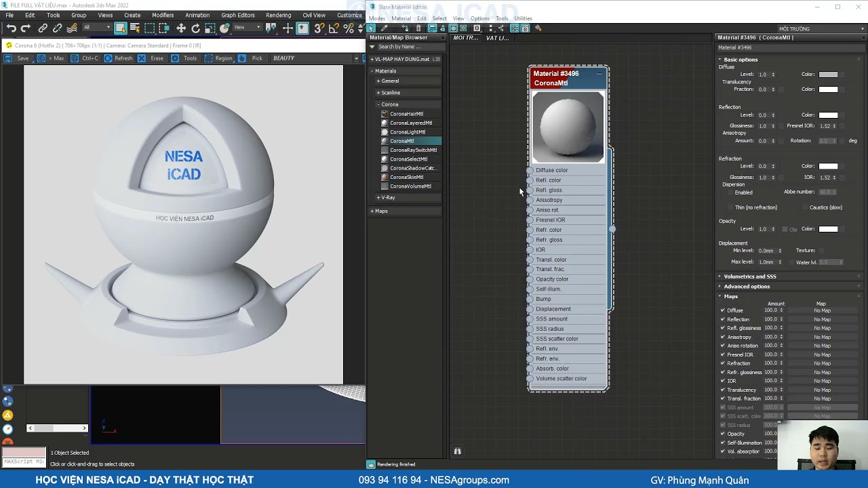This screenshot has width=868, height=488.
Task: Click the Undo arrow in main toolbar
Action: 11,28
